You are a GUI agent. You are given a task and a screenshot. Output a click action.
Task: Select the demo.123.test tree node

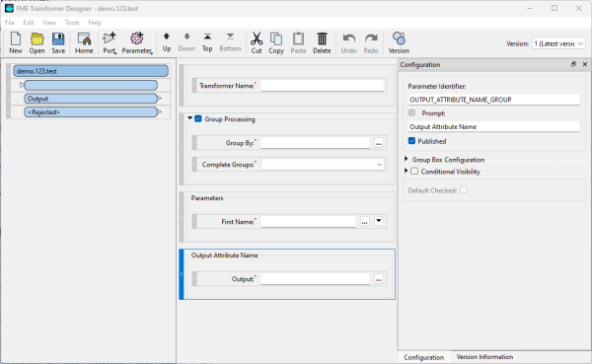pos(91,71)
